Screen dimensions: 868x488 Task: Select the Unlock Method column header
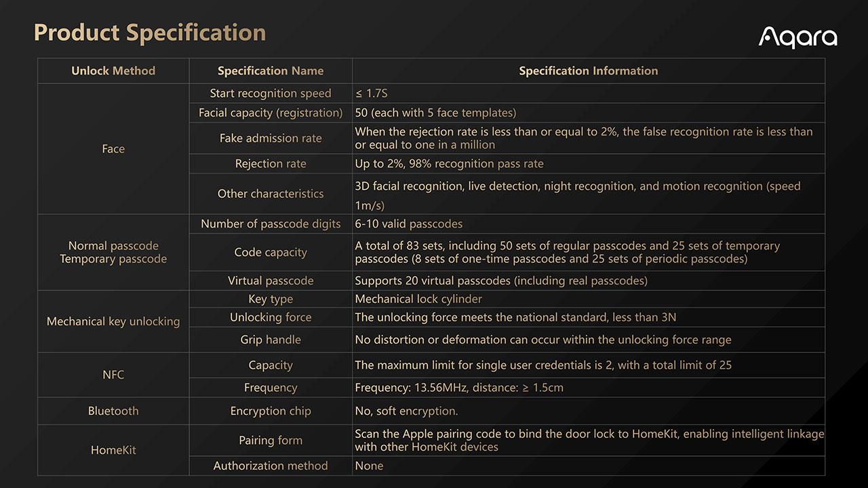tap(113, 70)
